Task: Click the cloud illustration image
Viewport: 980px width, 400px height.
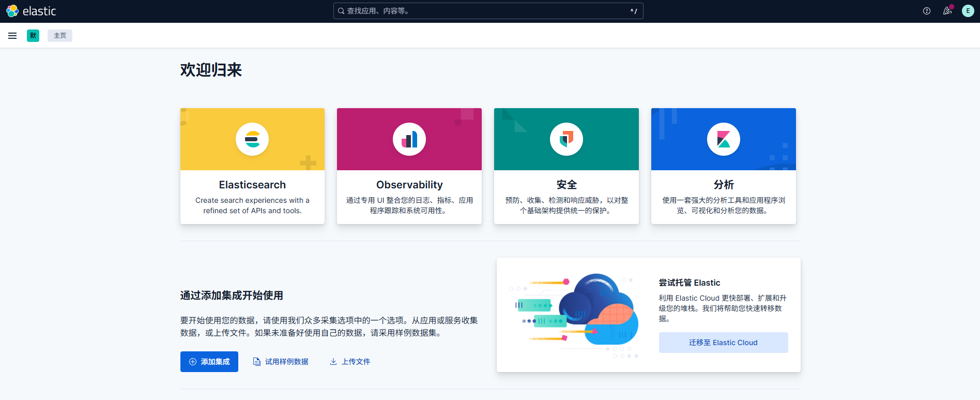Action: click(x=573, y=315)
